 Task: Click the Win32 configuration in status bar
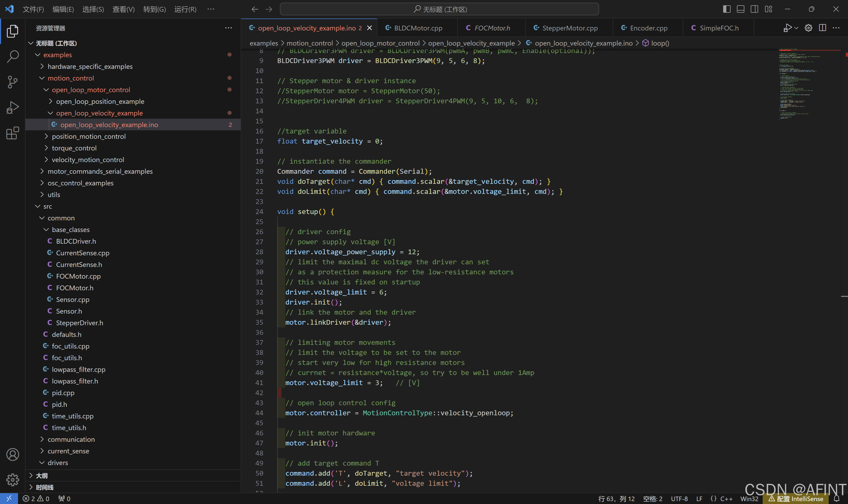click(749, 498)
